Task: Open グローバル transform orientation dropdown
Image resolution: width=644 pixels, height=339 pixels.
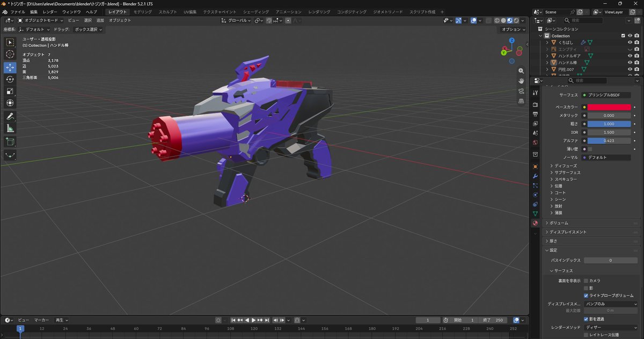Action: coord(236,20)
